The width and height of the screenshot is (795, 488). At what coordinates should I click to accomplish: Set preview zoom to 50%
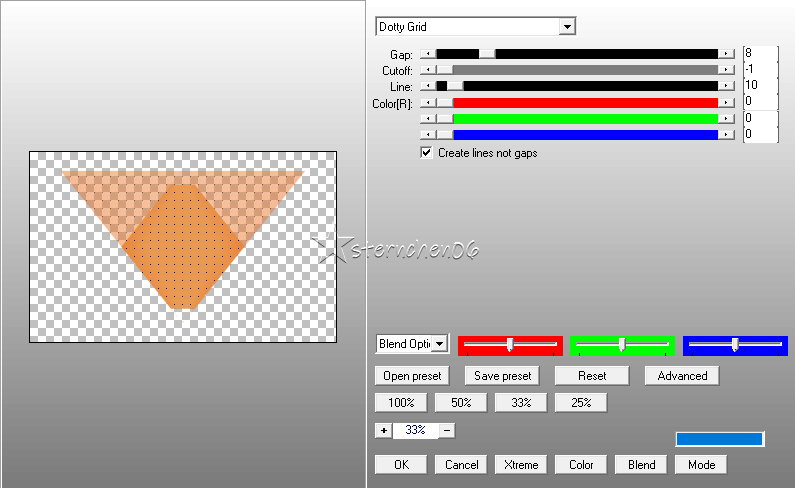tap(461, 403)
